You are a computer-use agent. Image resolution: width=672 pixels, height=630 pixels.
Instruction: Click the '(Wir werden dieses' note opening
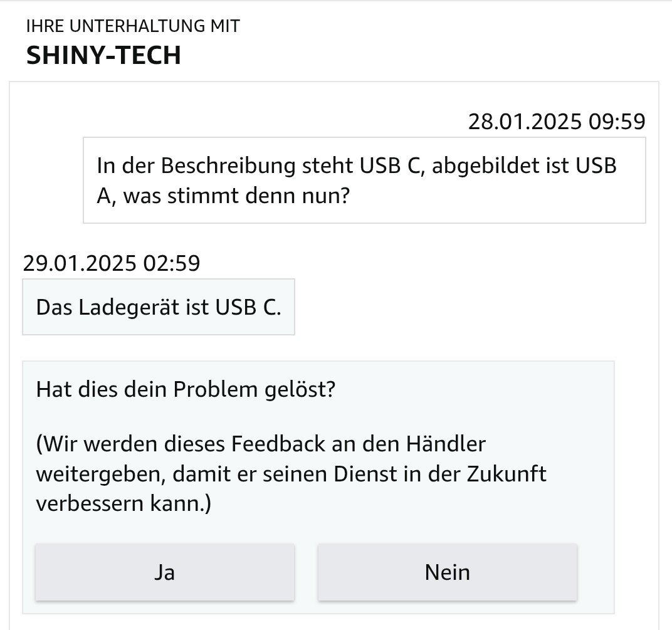coord(130,444)
